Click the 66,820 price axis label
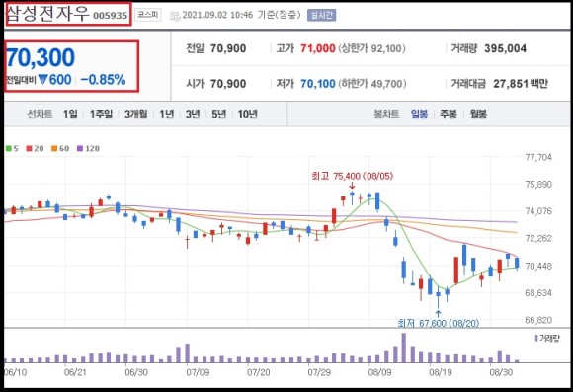Viewport: 573px width, 392px height. click(x=538, y=320)
